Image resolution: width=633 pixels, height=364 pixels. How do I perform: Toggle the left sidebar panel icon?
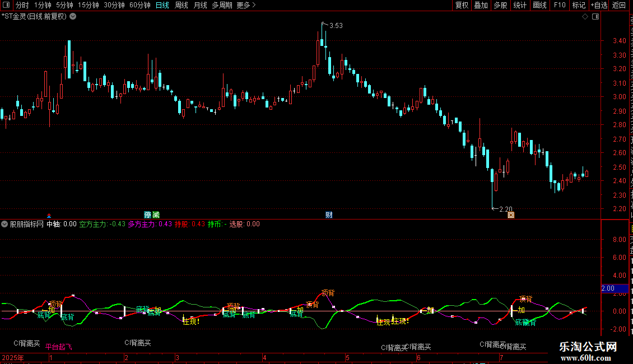(x=6, y=5)
